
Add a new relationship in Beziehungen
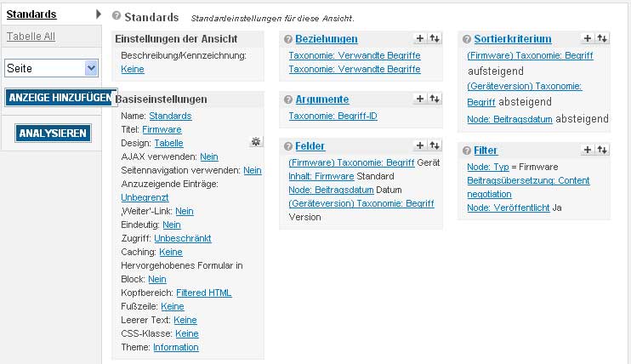(419, 38)
